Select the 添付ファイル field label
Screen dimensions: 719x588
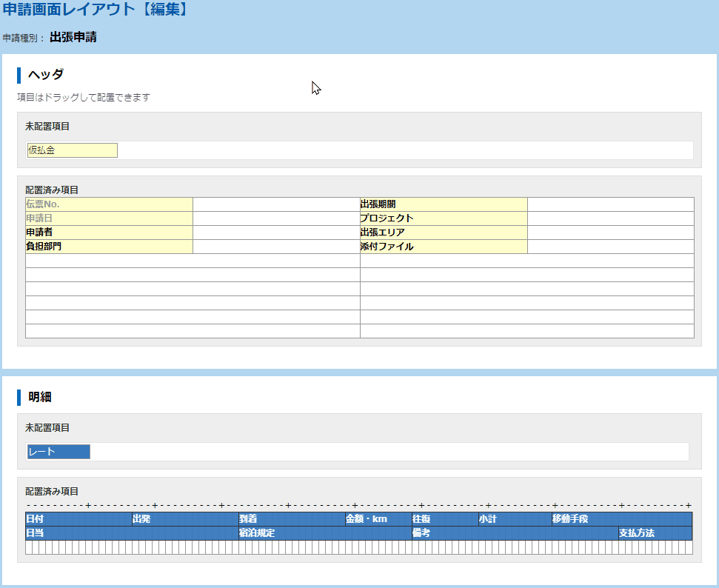click(444, 247)
